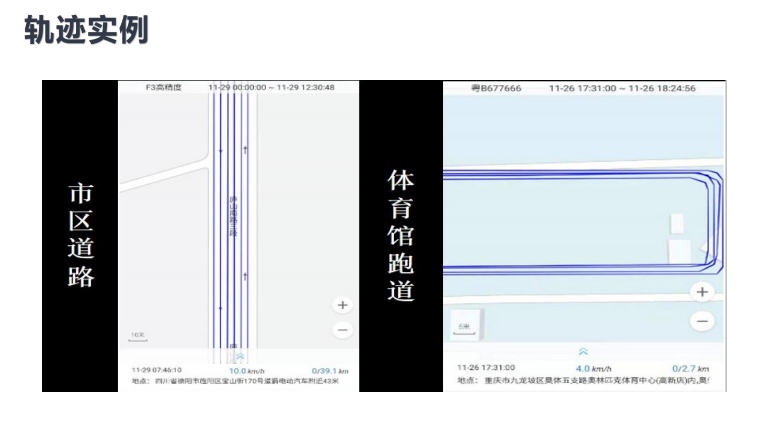Zoom in on the stadium track map
765x425 pixels.
click(702, 292)
